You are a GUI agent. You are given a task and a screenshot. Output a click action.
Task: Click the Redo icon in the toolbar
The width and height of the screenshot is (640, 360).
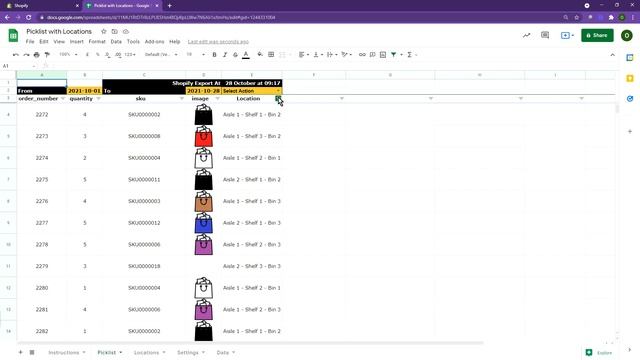point(26,55)
